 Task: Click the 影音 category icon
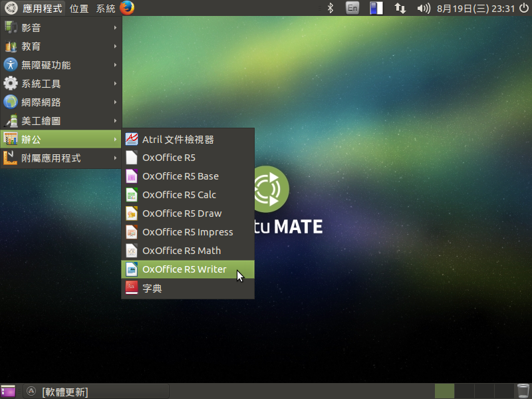click(11, 27)
